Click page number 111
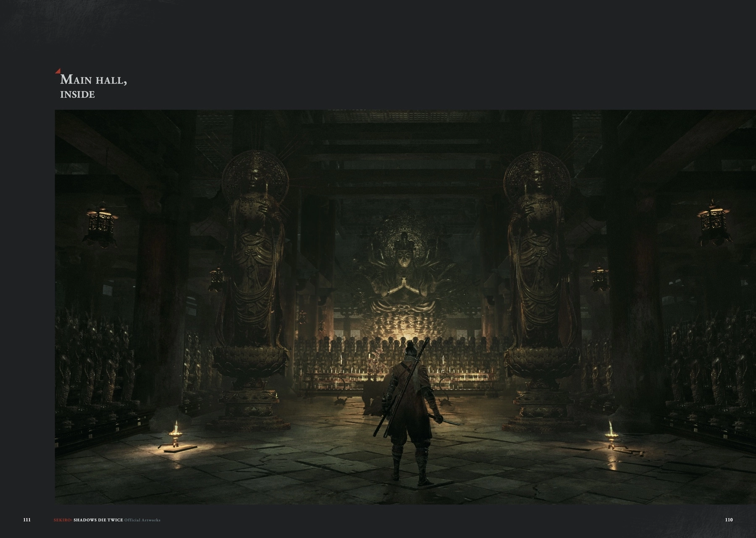Screen dimensions: 756x538 point(27,520)
